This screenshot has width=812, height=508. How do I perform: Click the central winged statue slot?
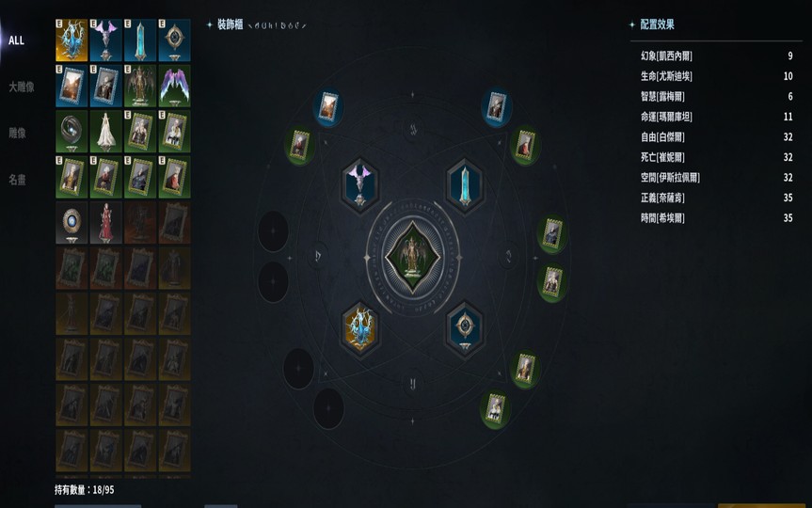(x=412, y=257)
